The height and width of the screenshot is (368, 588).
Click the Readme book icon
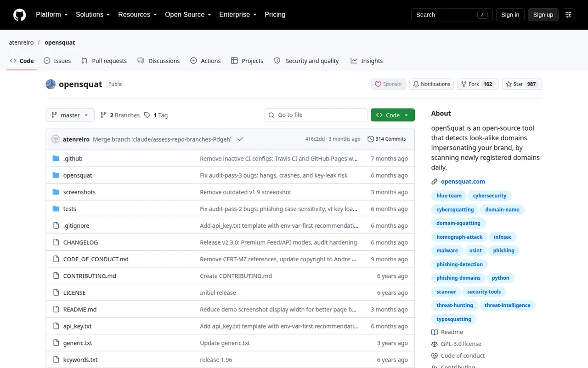click(435, 332)
